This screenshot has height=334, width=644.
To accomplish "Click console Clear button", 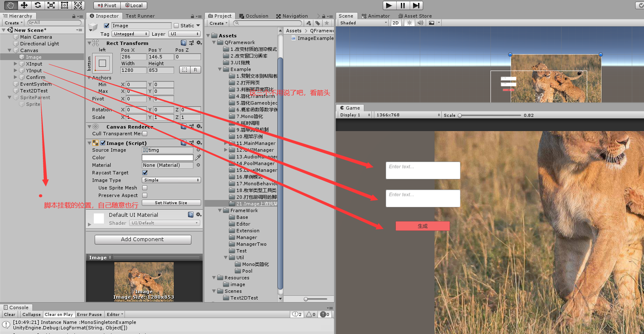I will pos(10,314).
